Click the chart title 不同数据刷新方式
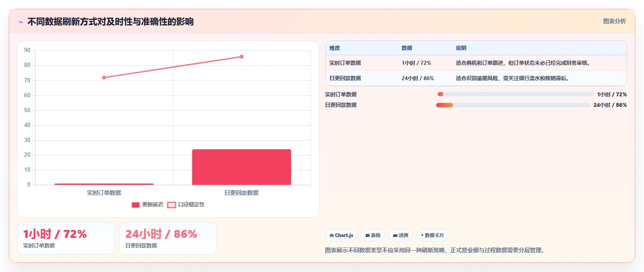The height and width of the screenshot is (272, 644). pos(110,21)
